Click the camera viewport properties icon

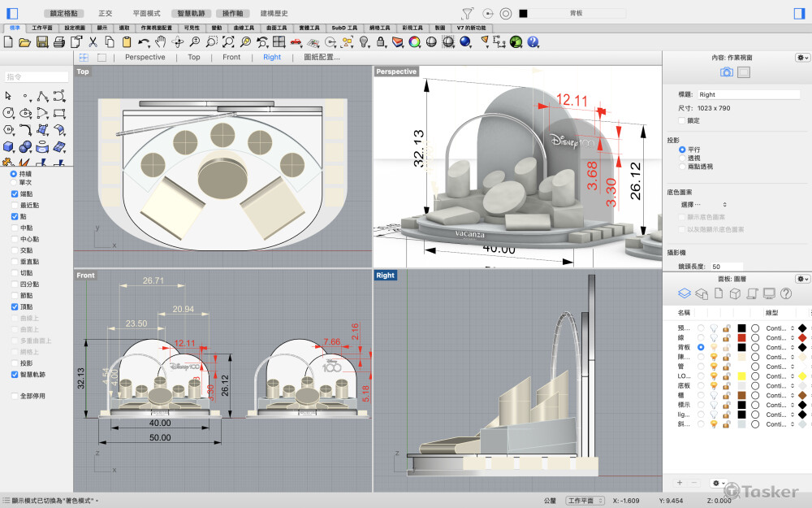(x=727, y=72)
